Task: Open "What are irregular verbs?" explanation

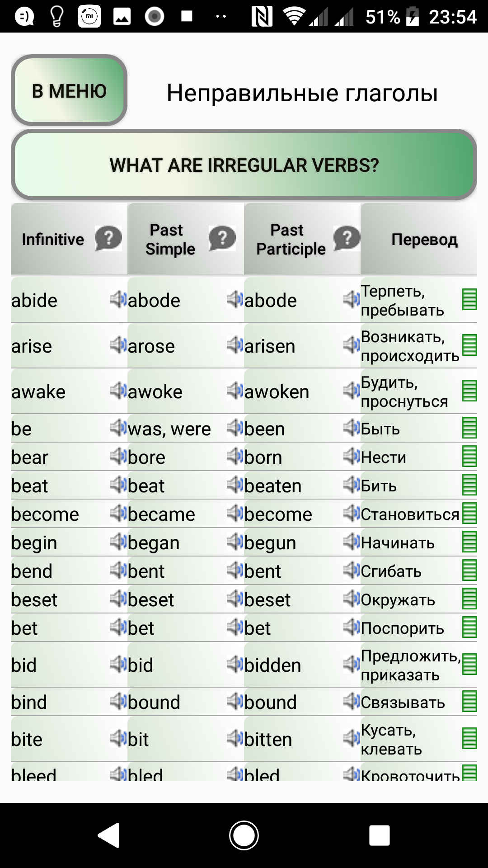Action: [x=244, y=165]
